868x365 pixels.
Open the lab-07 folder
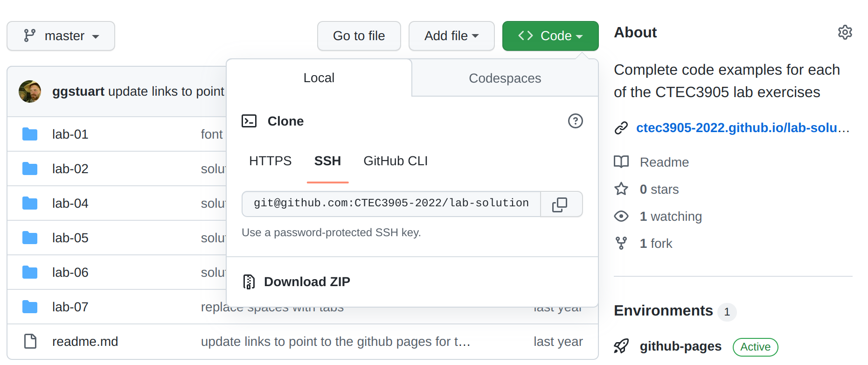coord(70,307)
